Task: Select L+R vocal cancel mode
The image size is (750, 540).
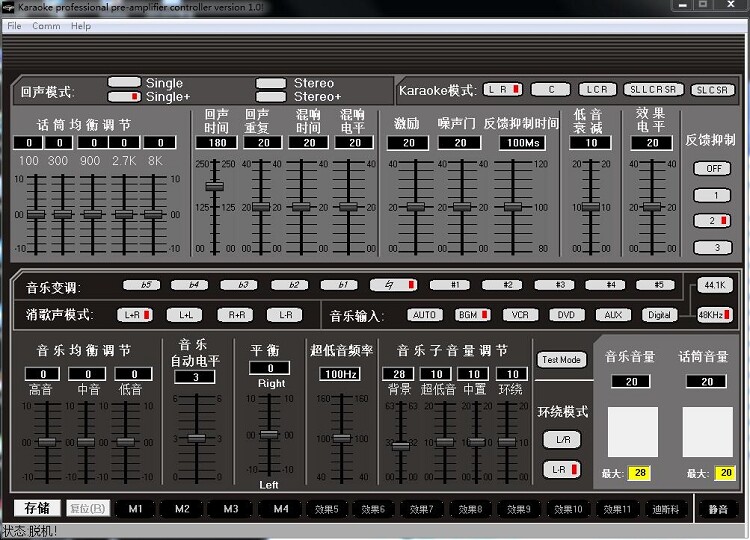Action: tap(135, 315)
